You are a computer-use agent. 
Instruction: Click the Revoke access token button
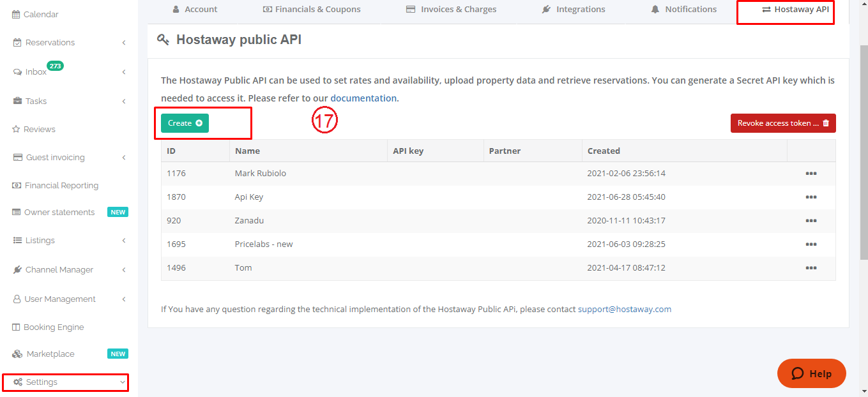(783, 123)
